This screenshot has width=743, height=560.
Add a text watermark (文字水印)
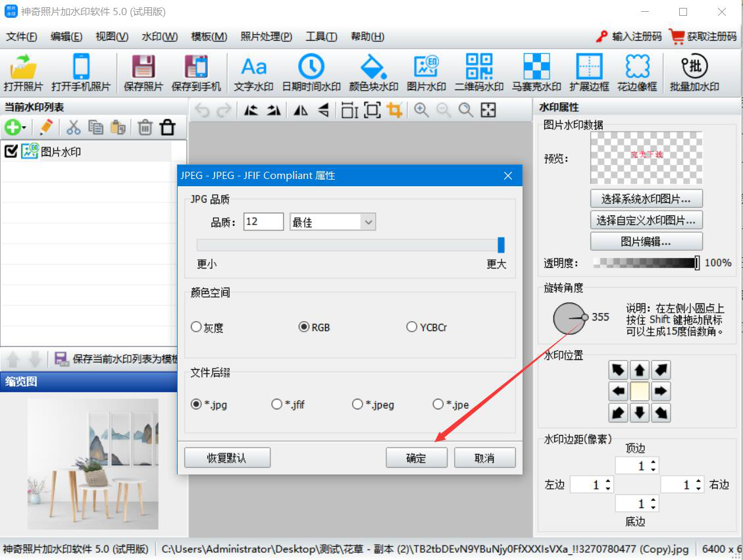pos(253,72)
